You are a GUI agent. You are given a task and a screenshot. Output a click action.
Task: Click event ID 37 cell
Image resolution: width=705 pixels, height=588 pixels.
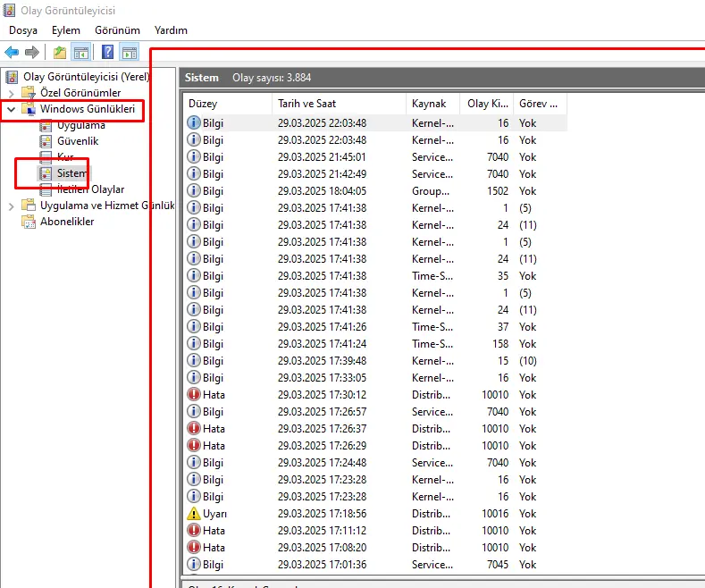click(x=503, y=327)
